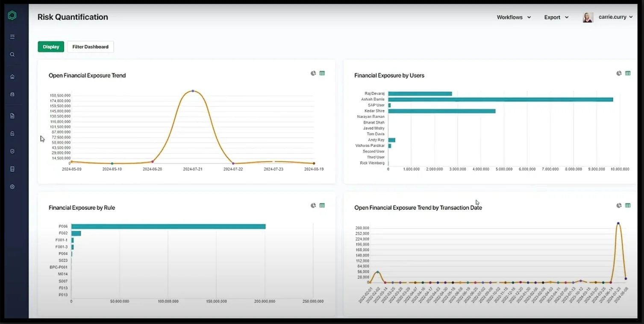Collapse the sidebar using the hamburger icon
This screenshot has height=324, width=644.
(x=12, y=36)
